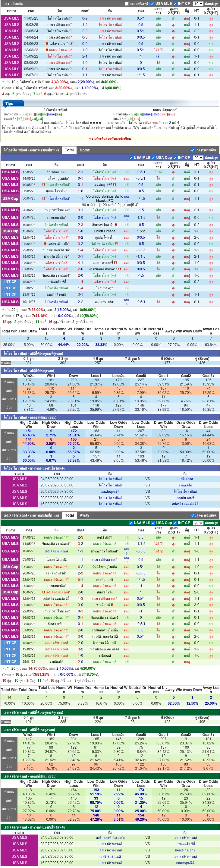Screen dimensions: 220x868
Task: Open the Tips section header
Action: pyautogui.click(x=9, y=103)
